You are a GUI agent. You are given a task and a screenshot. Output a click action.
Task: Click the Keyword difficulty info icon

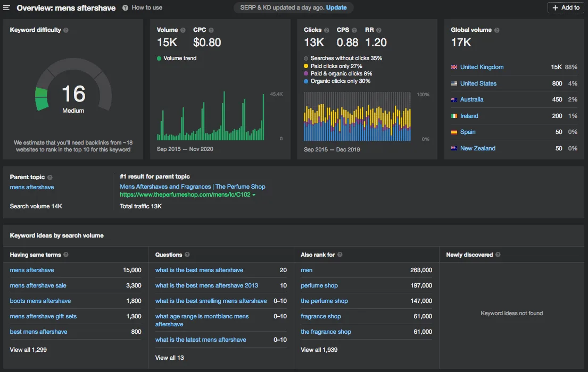66,30
